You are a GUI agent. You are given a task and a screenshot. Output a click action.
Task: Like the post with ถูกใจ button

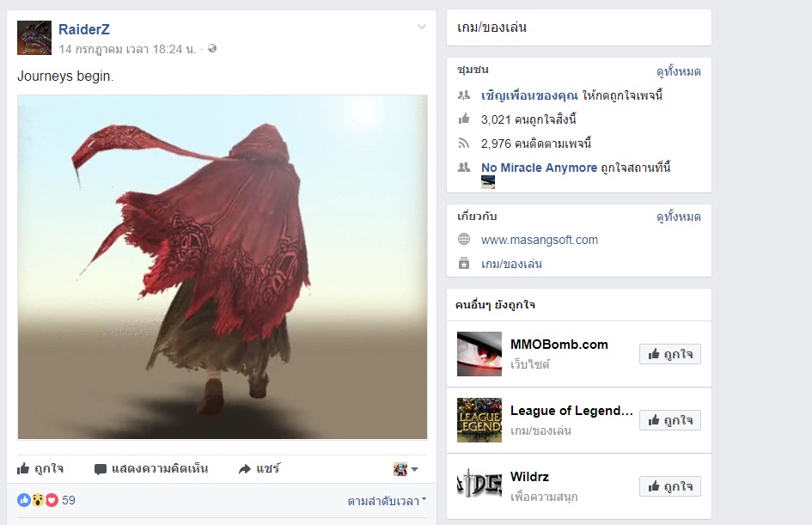40,469
